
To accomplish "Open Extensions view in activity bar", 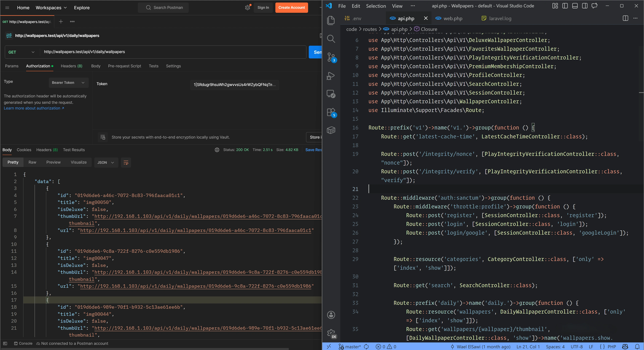I will (331, 112).
